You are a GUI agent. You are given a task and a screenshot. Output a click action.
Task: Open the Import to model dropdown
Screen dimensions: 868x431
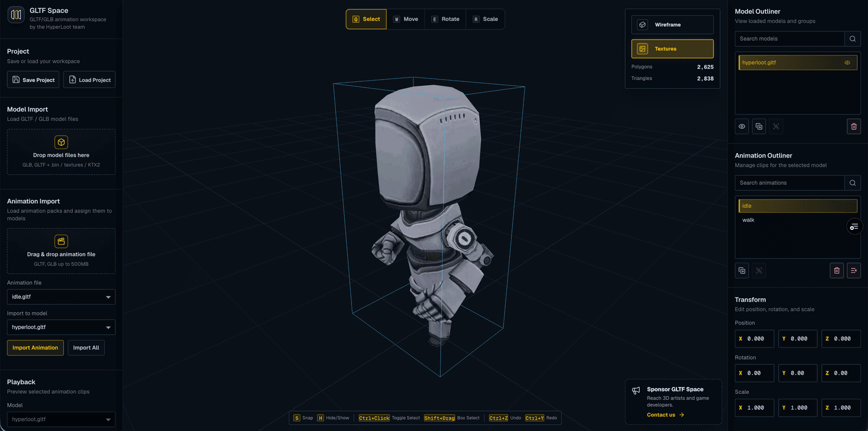coord(61,327)
